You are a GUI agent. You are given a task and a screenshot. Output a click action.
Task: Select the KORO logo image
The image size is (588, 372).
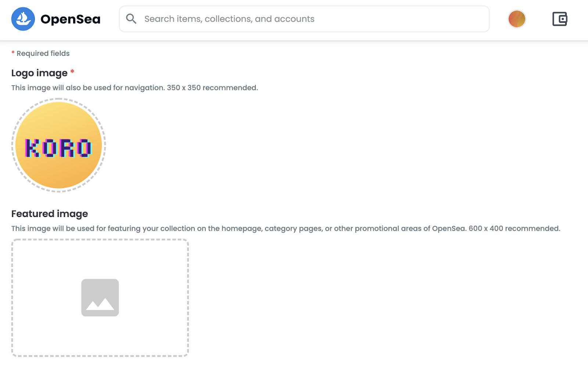click(x=59, y=145)
